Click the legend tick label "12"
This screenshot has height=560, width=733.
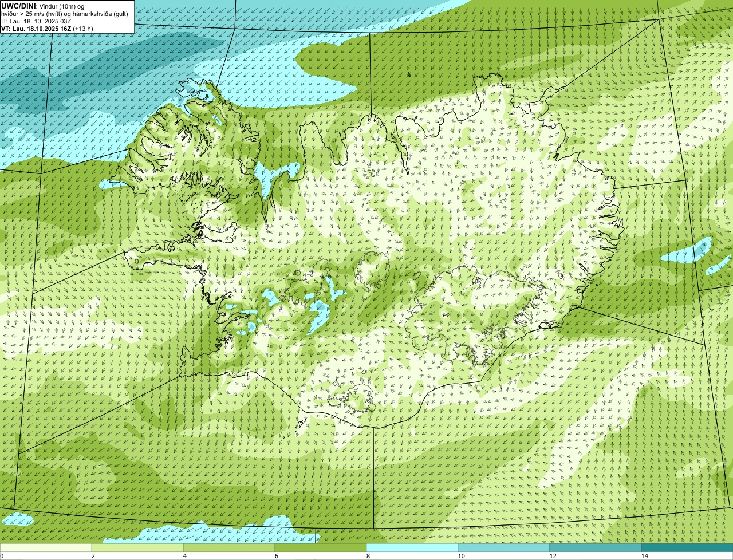point(553,556)
